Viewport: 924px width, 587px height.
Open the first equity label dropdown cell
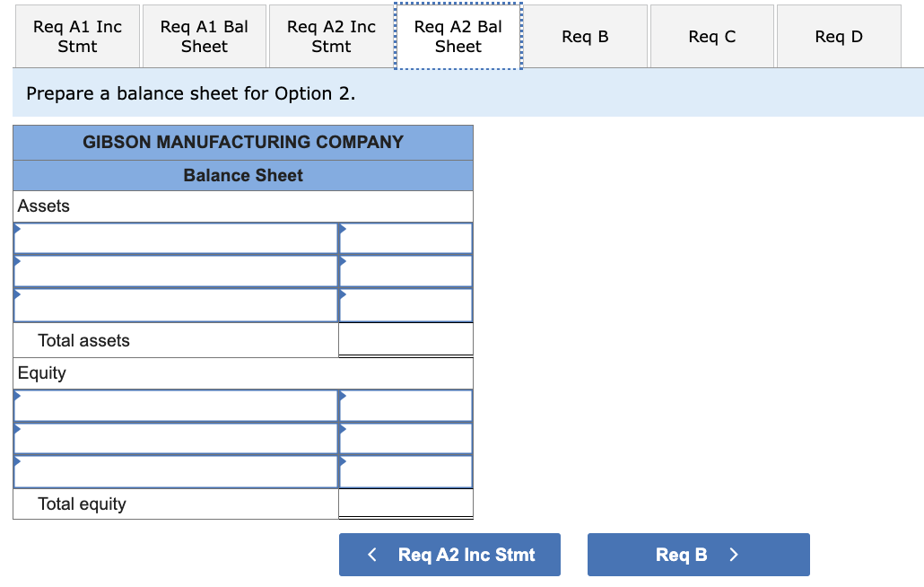(x=175, y=405)
